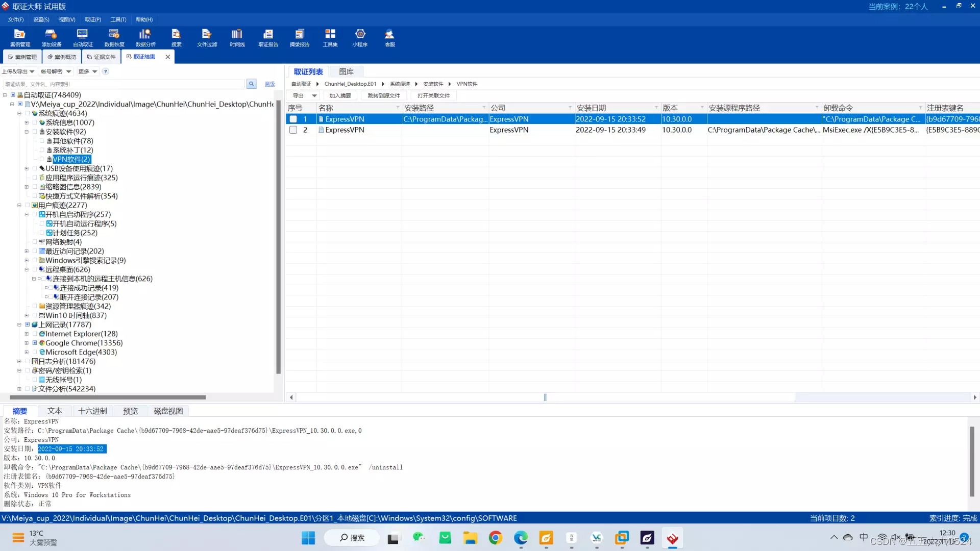Toggle the Google Chrome(13356) tree checkbox
Screen dimensions: 980x551
(35, 343)
